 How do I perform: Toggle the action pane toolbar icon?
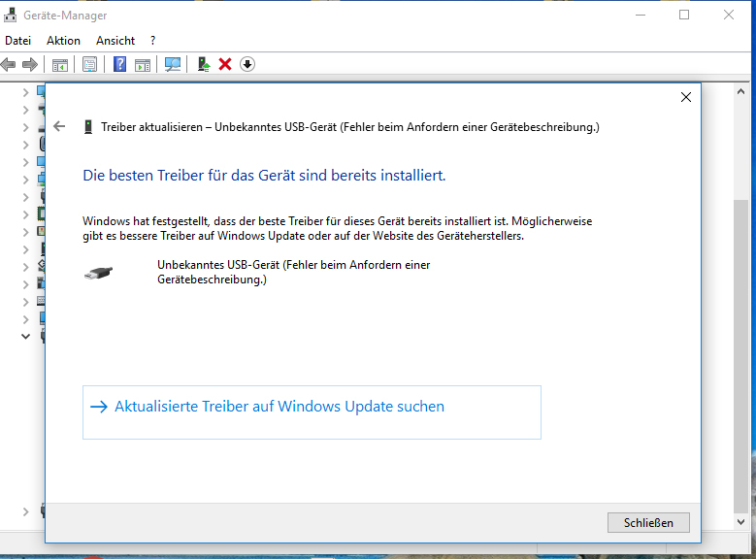coord(143,65)
